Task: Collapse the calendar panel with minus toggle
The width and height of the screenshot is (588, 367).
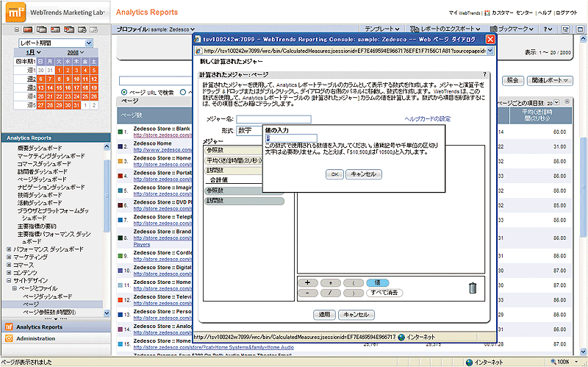Action: pos(16,29)
